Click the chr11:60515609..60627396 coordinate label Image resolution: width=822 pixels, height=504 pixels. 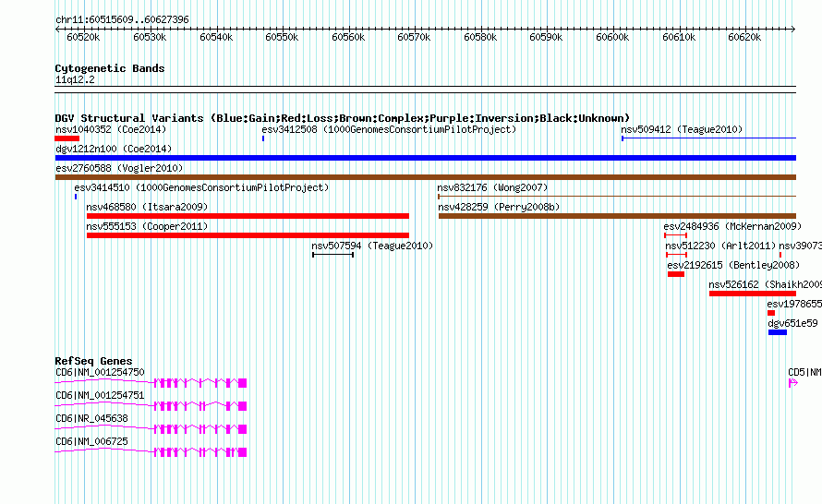[x=122, y=19]
